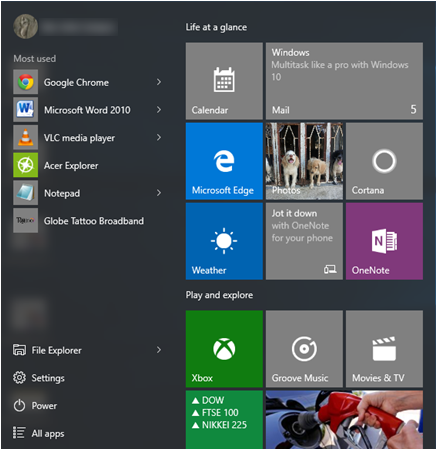The image size is (437, 450).
Task: Open the Mail live tile
Action: point(344,81)
